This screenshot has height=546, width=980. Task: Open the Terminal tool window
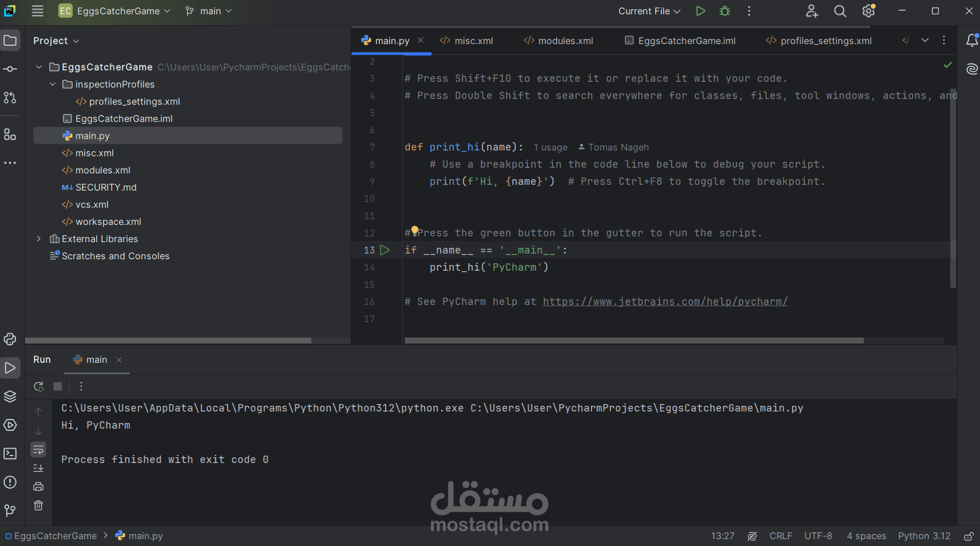pos(10,453)
